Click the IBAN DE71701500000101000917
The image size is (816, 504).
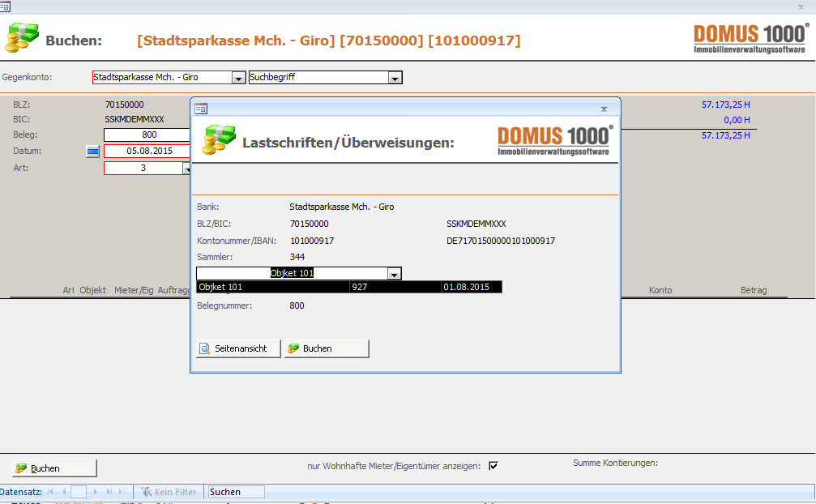pos(501,241)
